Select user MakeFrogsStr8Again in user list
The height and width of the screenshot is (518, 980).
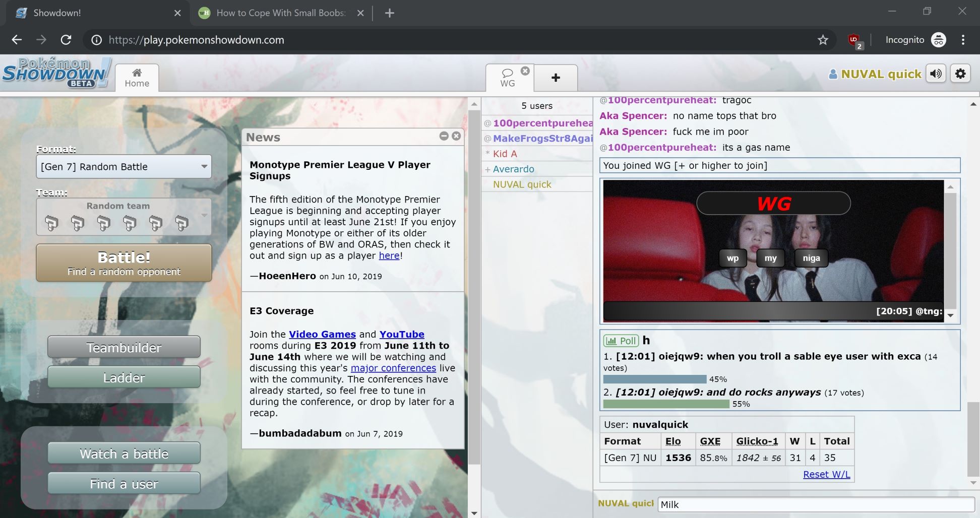[537, 139]
